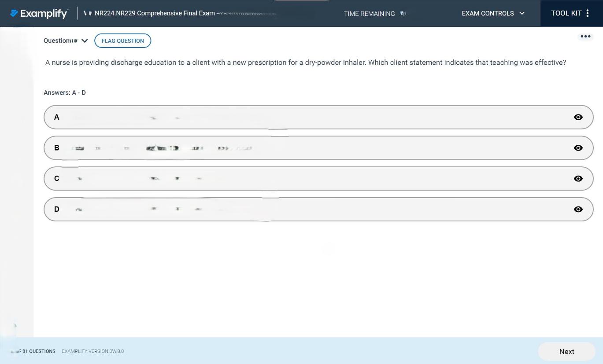Screen dimensions: 603x364
Task: Select answer choice D
Action: point(318,209)
